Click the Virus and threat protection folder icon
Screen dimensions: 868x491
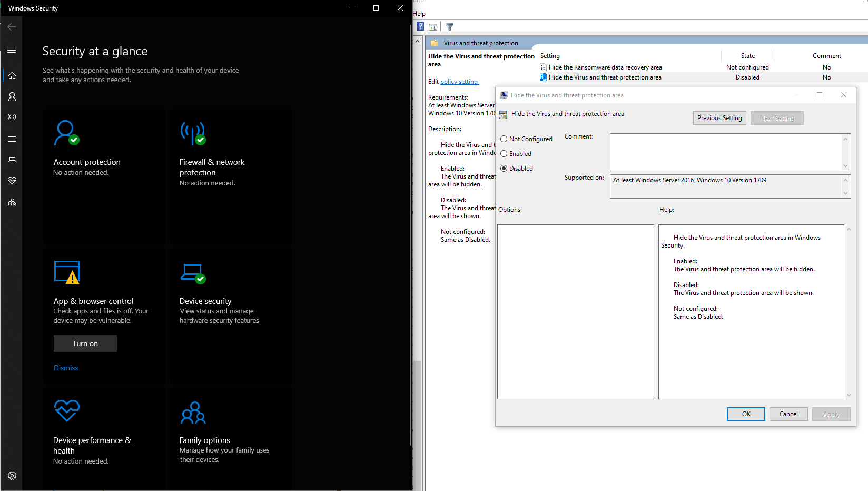pos(435,43)
